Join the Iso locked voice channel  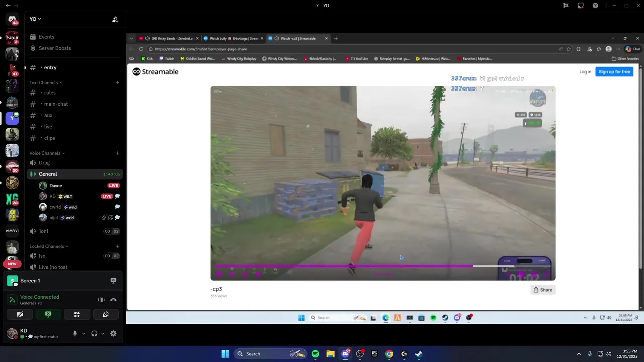[74, 256]
